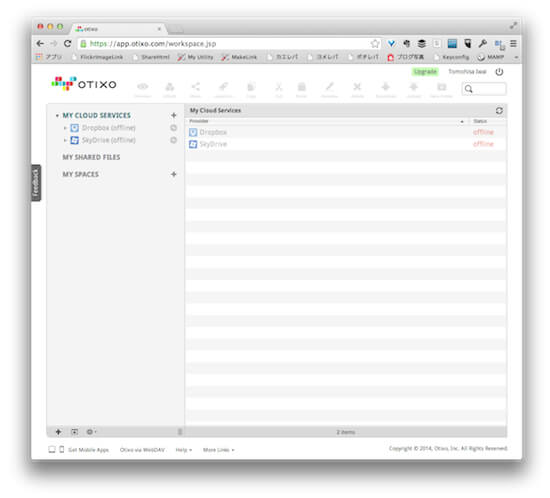Select Dropbox (offline) in the sidebar
This screenshot has height=498, width=550.
coord(109,128)
